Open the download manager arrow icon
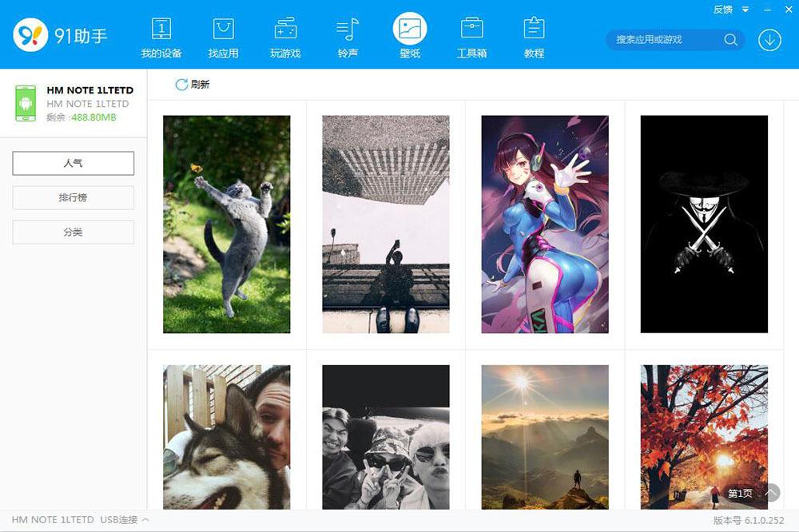The width and height of the screenshot is (799, 532). (x=769, y=40)
